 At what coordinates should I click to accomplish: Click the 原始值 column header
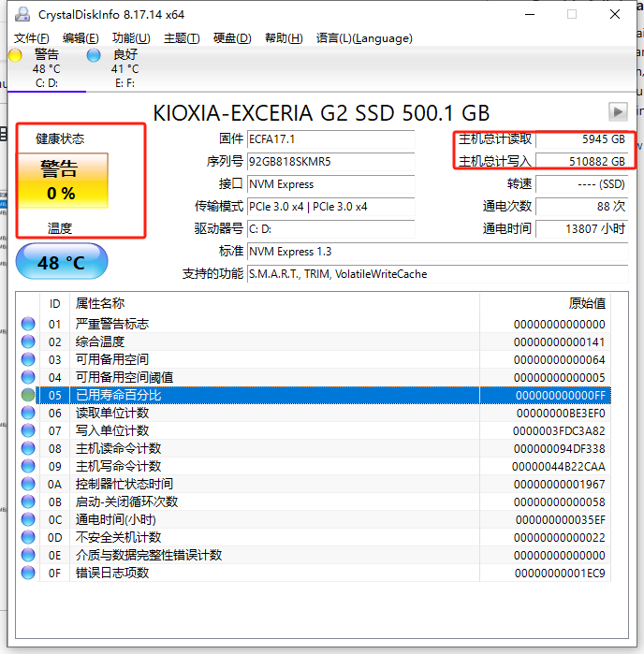pyautogui.click(x=545, y=304)
